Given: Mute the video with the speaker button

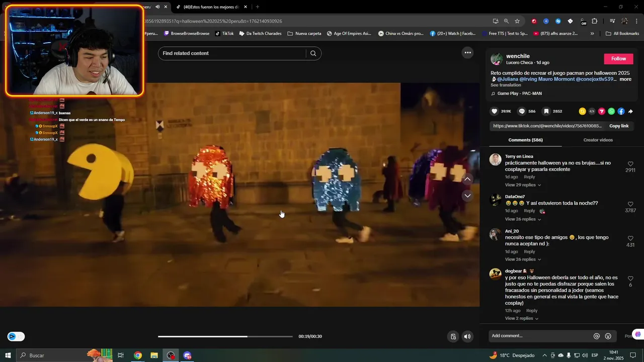Looking at the screenshot, I should 467,336.
